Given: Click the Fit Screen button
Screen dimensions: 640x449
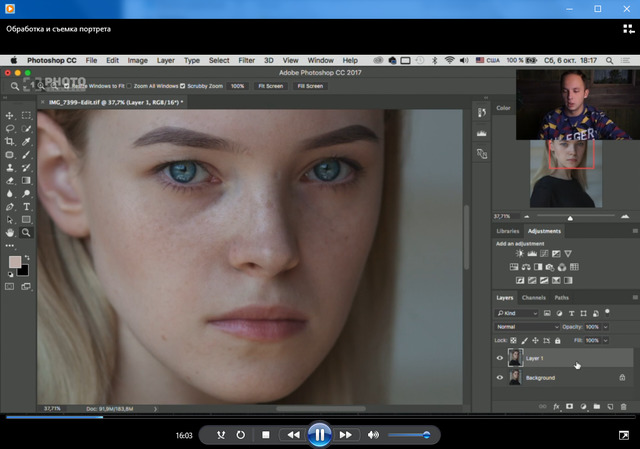Looking at the screenshot, I should [x=270, y=86].
